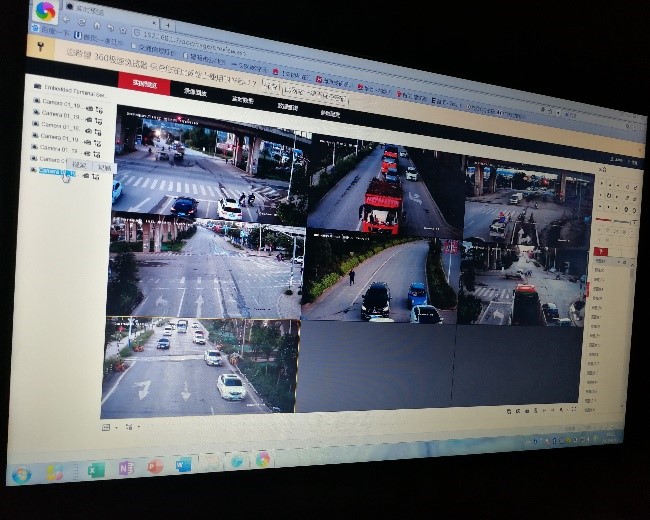Collapse the Embedded camera device tree

(37, 88)
